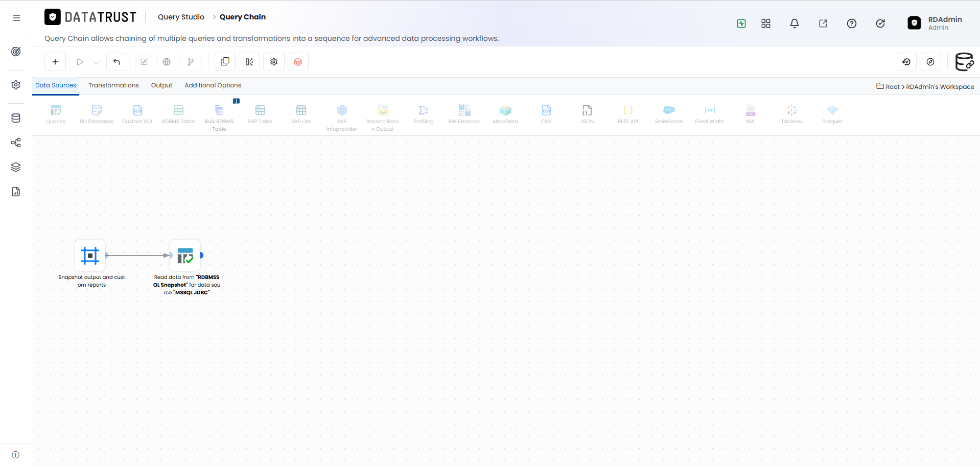The height and width of the screenshot is (466, 980).
Task: Run the query chain play button
Action: (x=80, y=62)
